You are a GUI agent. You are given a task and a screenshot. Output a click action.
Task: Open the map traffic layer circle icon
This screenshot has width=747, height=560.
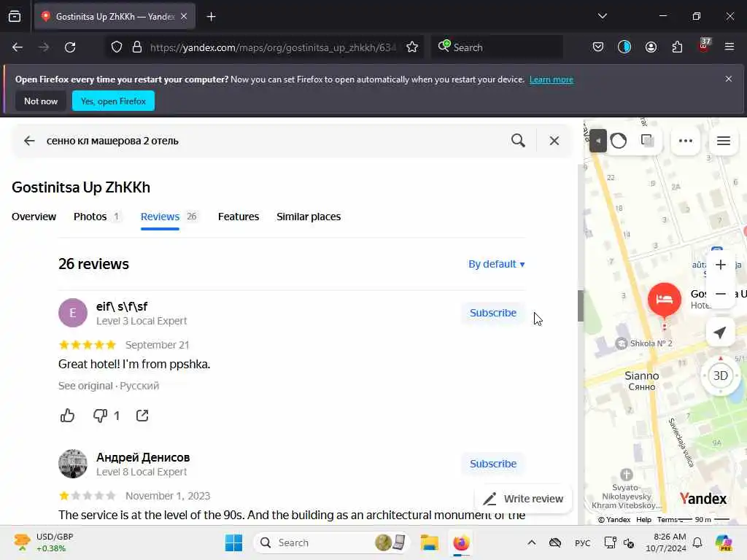(619, 141)
